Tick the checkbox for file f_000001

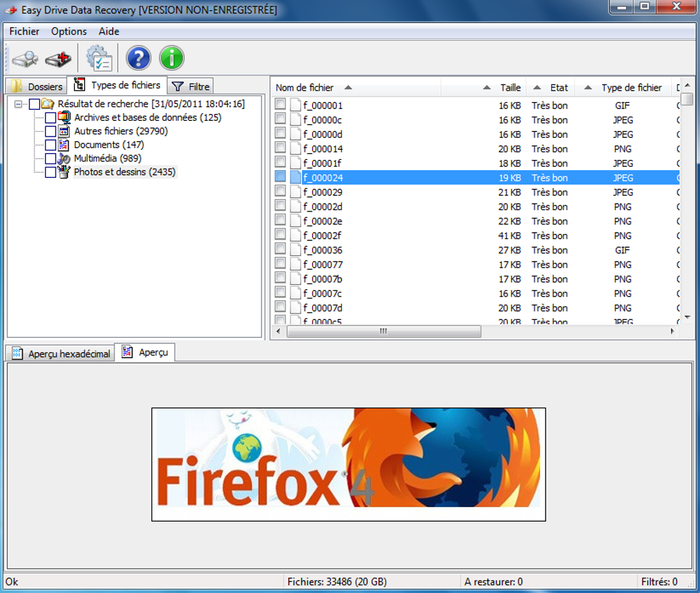point(281,104)
